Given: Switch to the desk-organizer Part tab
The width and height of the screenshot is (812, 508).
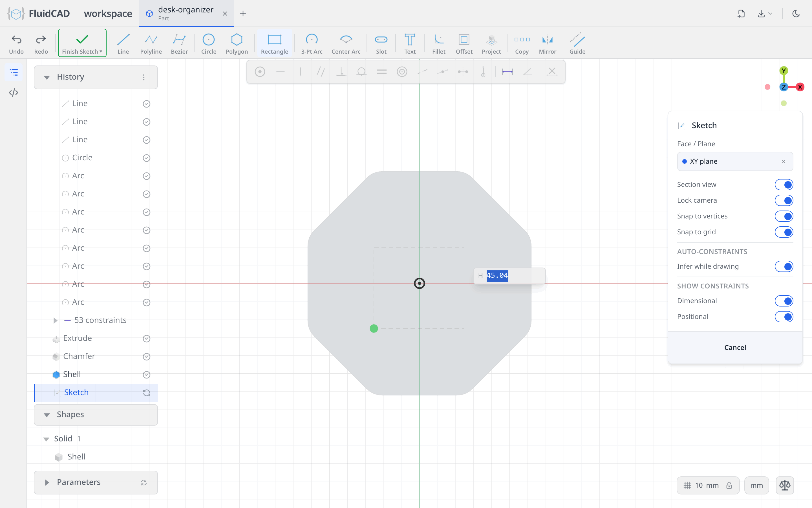Looking at the screenshot, I should 186,14.
